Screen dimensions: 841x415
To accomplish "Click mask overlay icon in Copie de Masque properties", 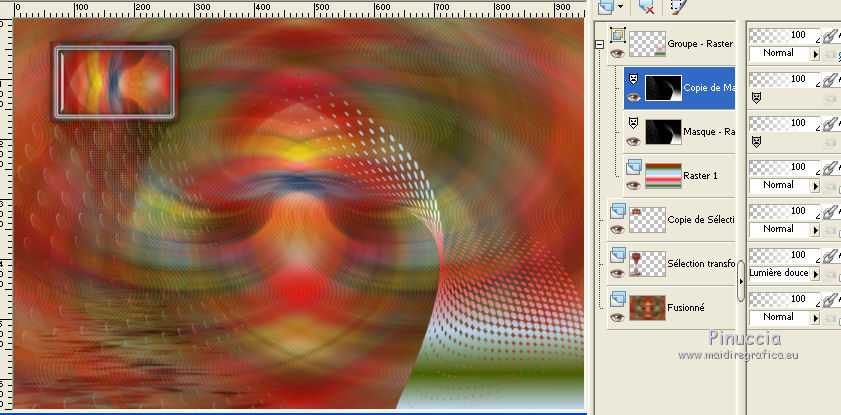I will pos(756,98).
